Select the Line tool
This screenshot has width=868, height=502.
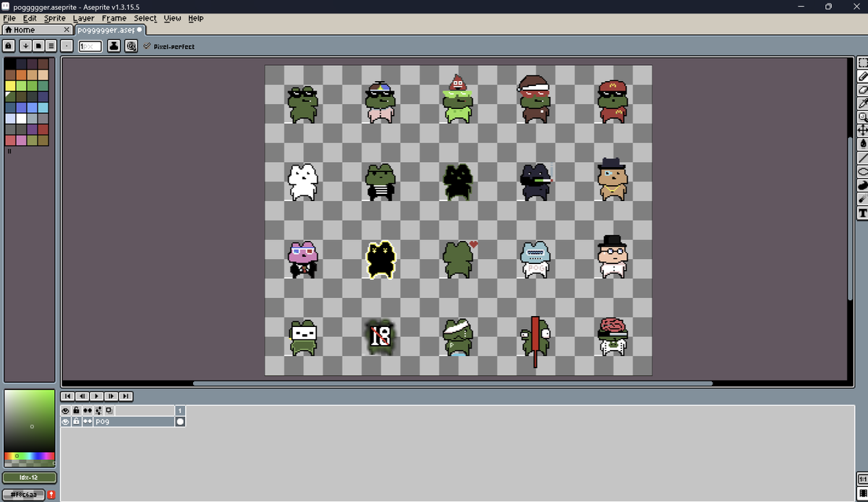pos(862,158)
